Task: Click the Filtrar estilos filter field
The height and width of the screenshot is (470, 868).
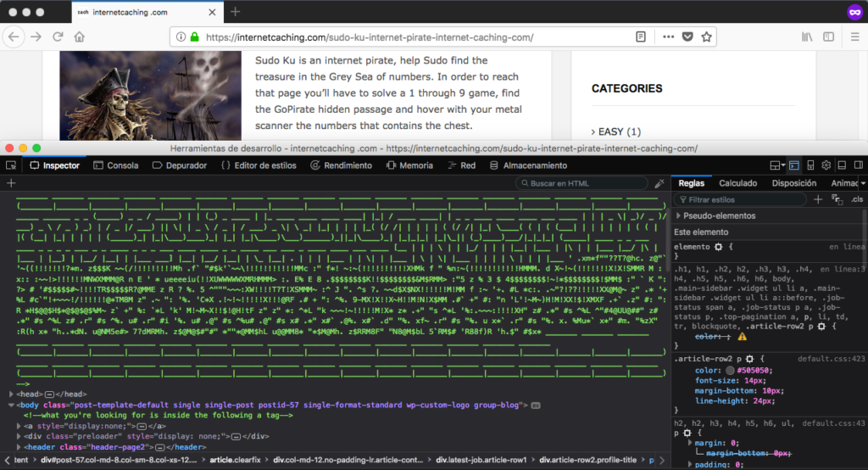Action: [x=740, y=199]
